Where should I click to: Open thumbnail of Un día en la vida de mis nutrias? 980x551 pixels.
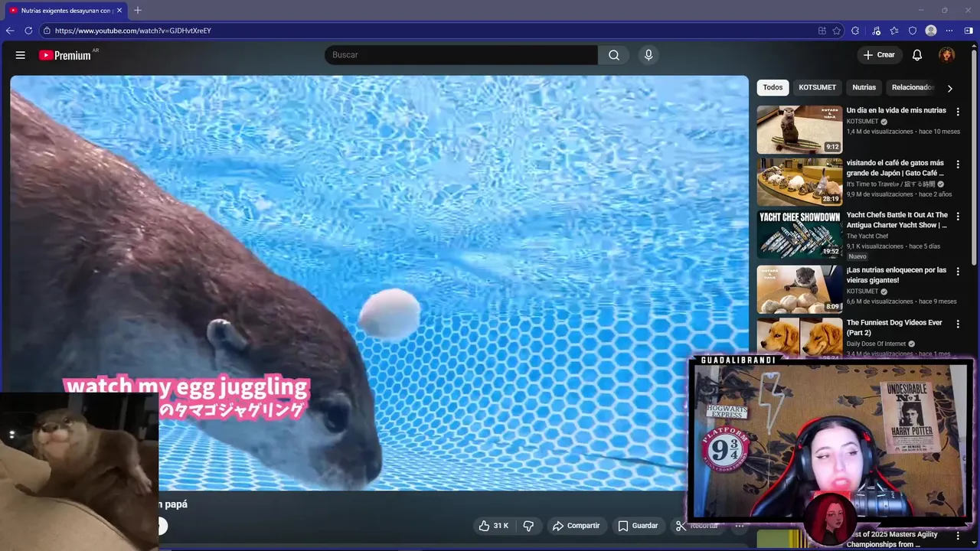pos(799,129)
